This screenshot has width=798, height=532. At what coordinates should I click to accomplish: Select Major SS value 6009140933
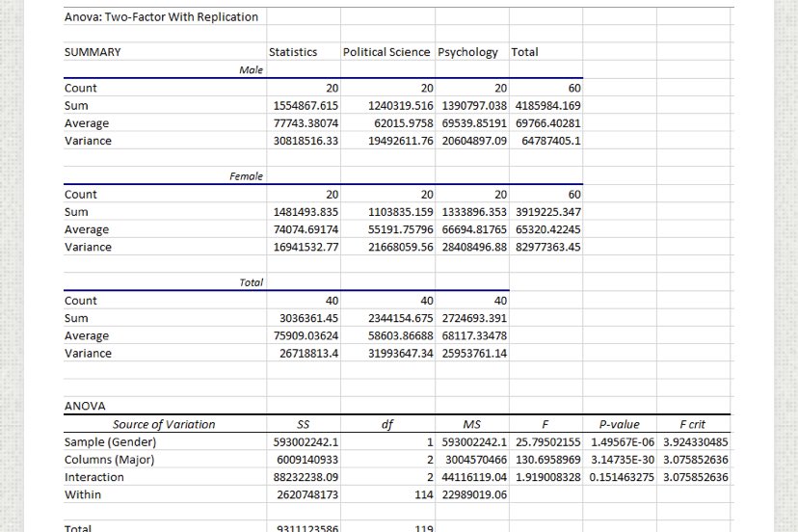(307, 460)
